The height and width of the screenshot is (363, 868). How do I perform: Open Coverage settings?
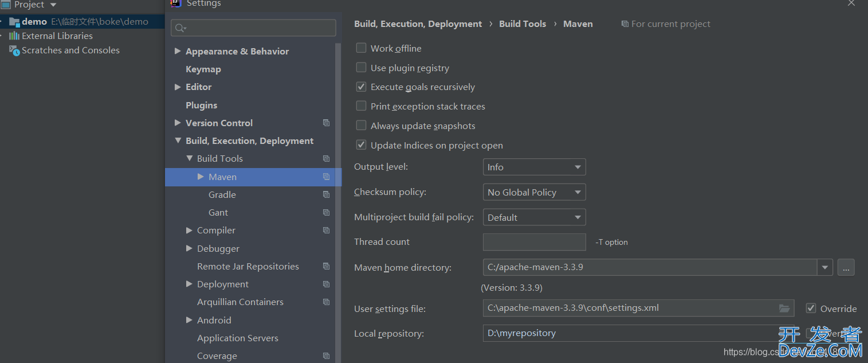[217, 356]
